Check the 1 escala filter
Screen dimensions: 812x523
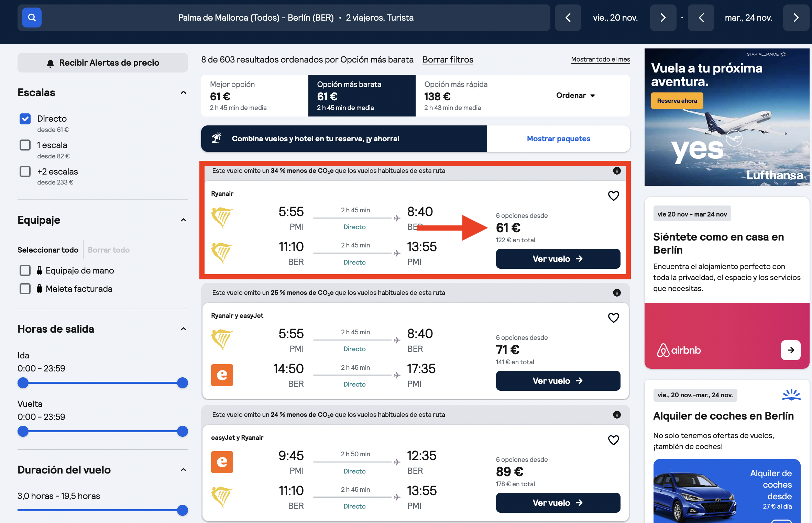click(x=25, y=145)
